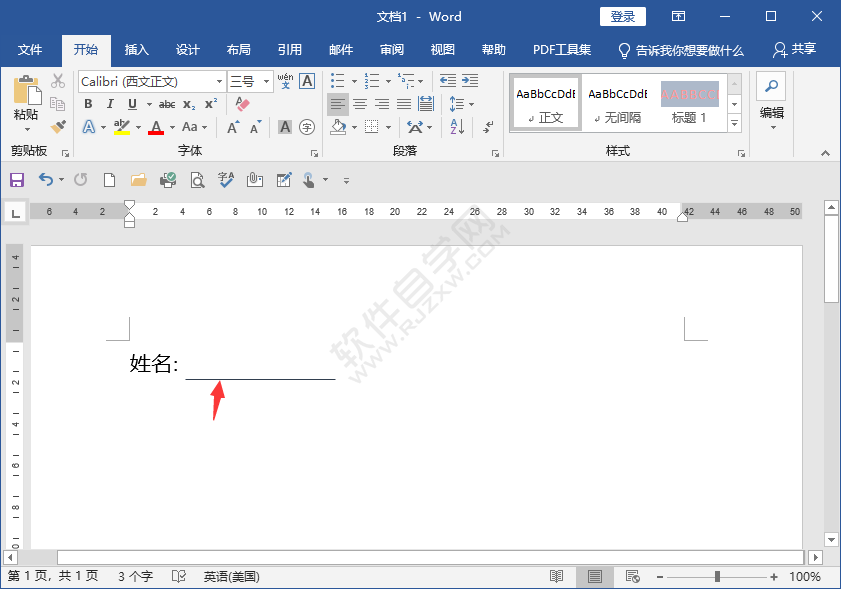Screen dimensions: 841x589
Task: Click the 登录 sign-in button
Action: 623,17
